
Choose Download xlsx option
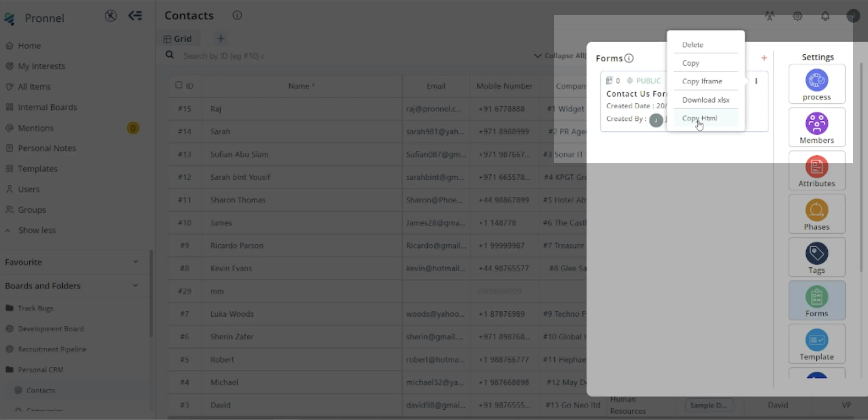pos(706,100)
